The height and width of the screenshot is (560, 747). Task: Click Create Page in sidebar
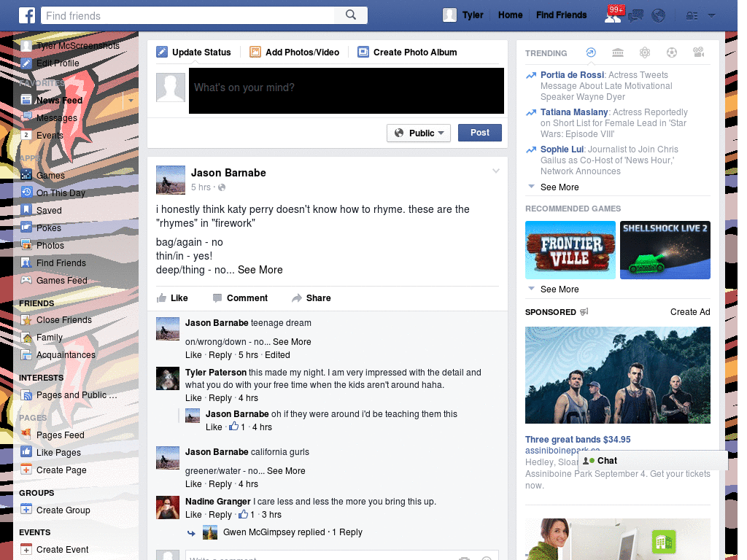click(61, 470)
